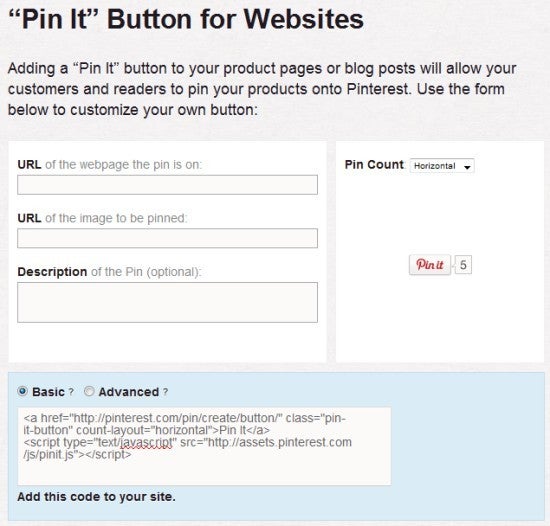This screenshot has width=550, height=526.
Task: Focus the webpage URL input field
Action: tap(167, 185)
